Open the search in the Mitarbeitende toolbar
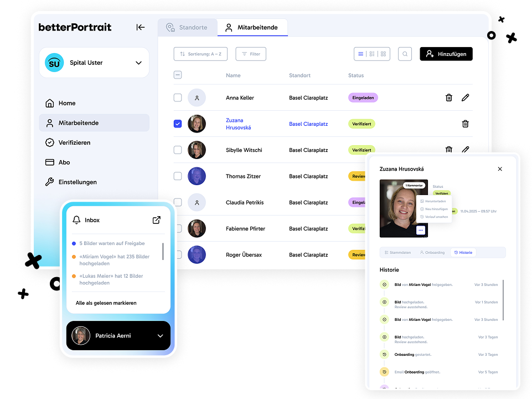Image resolution: width=532 pixels, height=399 pixels. 405,54
